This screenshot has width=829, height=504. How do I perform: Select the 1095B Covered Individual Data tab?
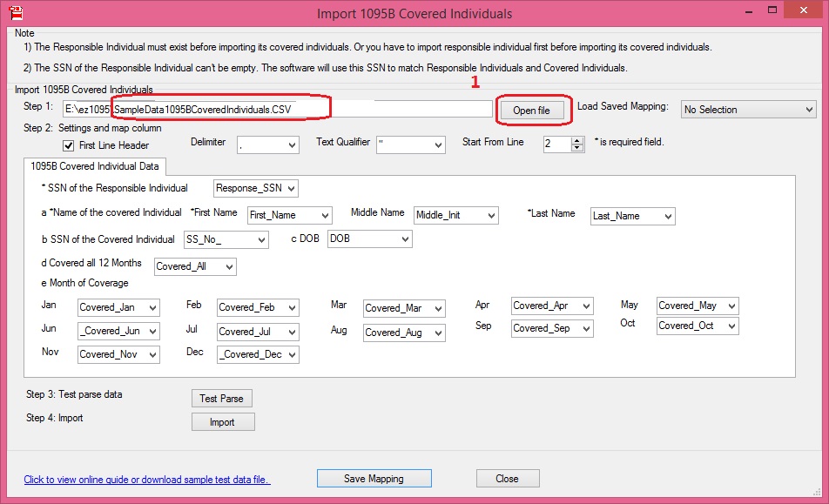(94, 165)
